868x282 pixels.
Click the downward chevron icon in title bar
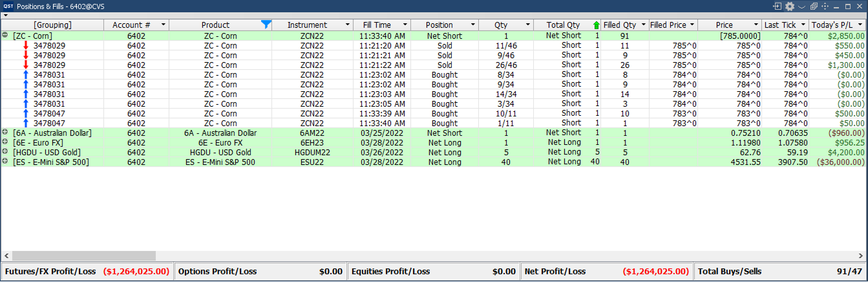[801, 6]
